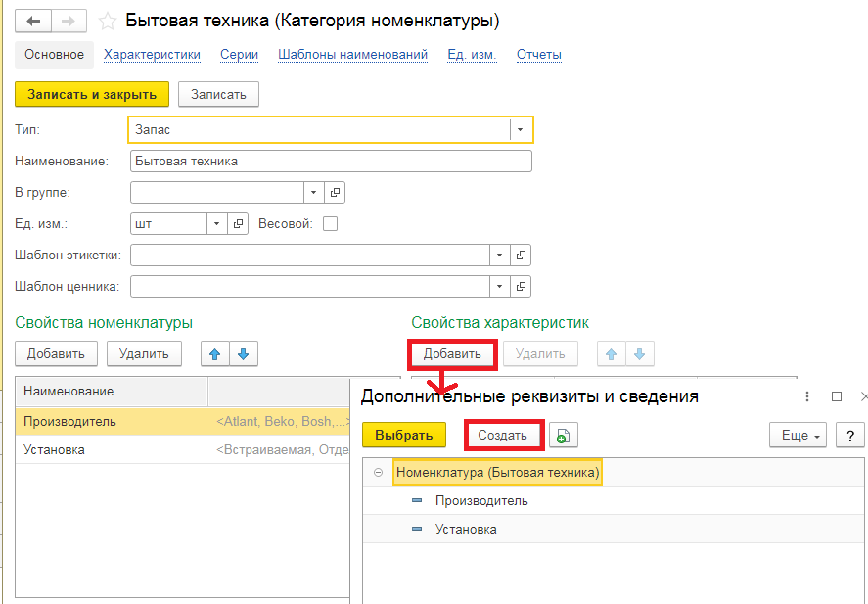
Task: Open the Тип dropdown list
Action: tap(520, 130)
